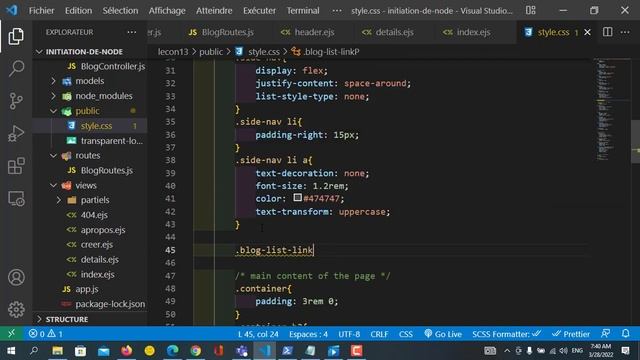
Task: Open Microsoft Teams from the taskbar
Action: pyautogui.click(x=242, y=351)
